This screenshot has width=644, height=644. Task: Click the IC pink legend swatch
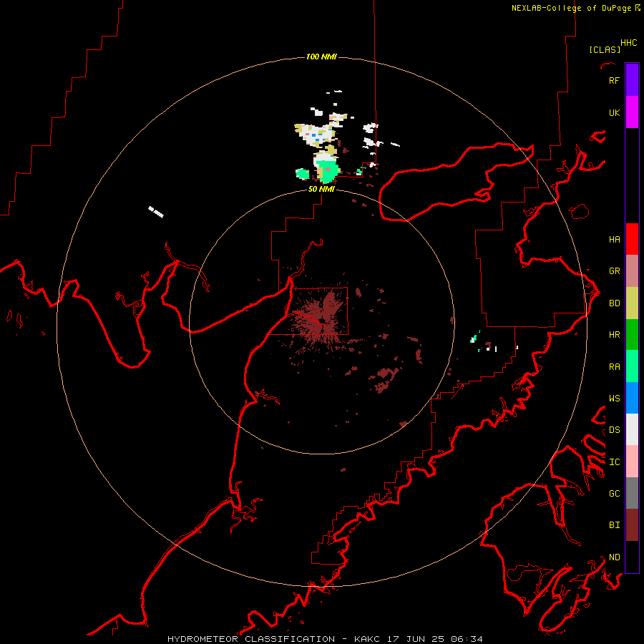pyautogui.click(x=632, y=462)
